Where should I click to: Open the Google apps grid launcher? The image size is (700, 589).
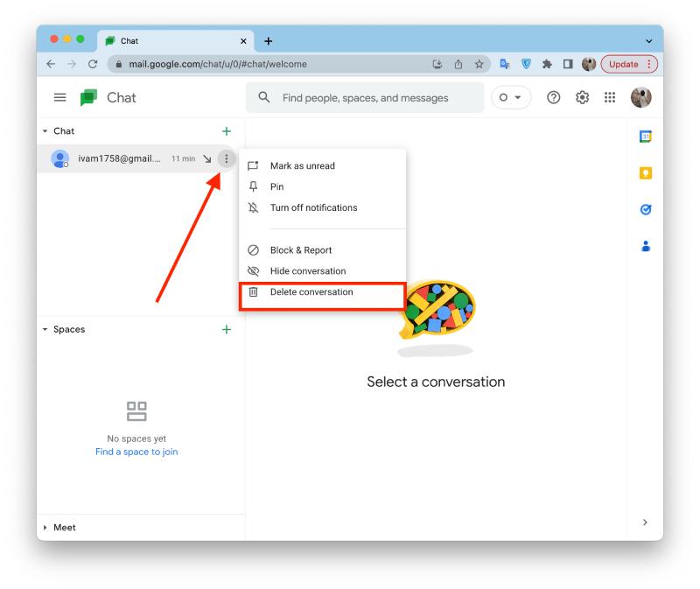click(x=610, y=97)
